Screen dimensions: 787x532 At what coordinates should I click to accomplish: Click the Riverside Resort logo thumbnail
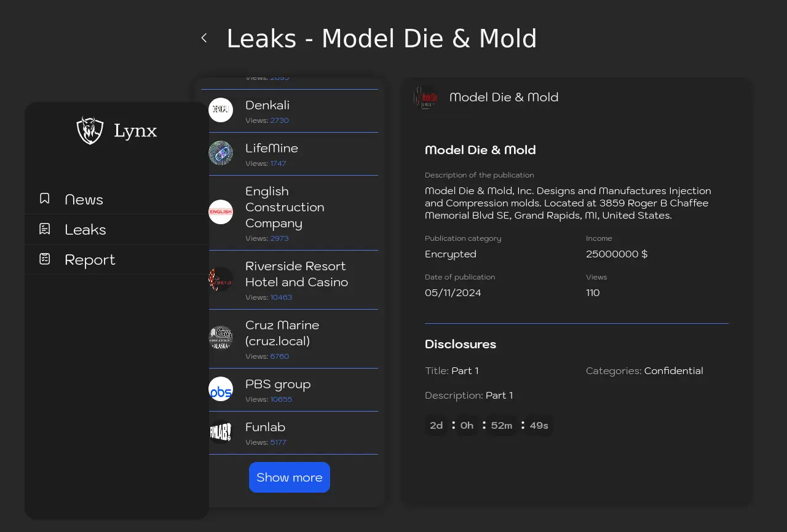221,280
